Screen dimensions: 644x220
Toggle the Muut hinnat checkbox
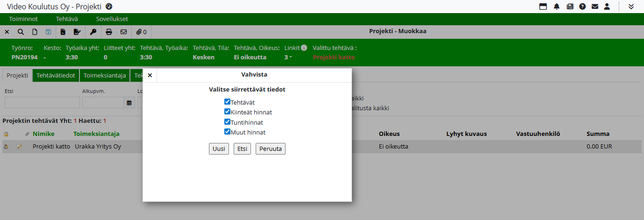pos(227,132)
